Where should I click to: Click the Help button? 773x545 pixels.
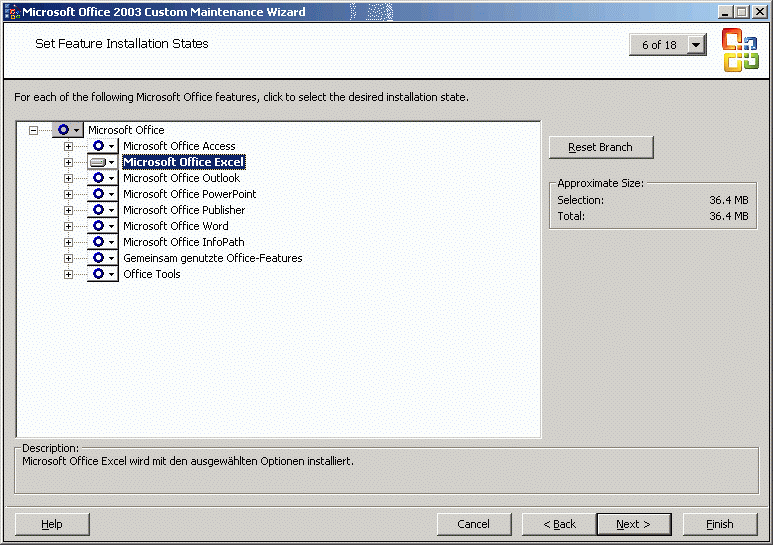[x=52, y=524]
